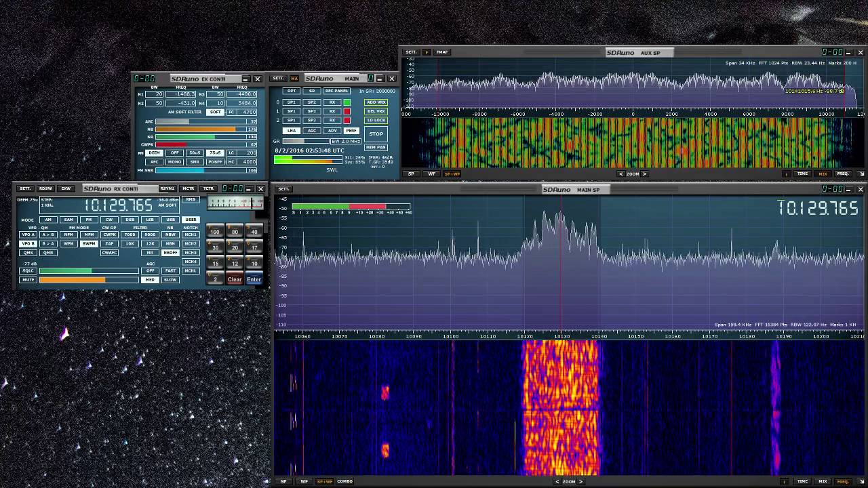
Task: Click the RMS meter button
Action: coord(191,199)
